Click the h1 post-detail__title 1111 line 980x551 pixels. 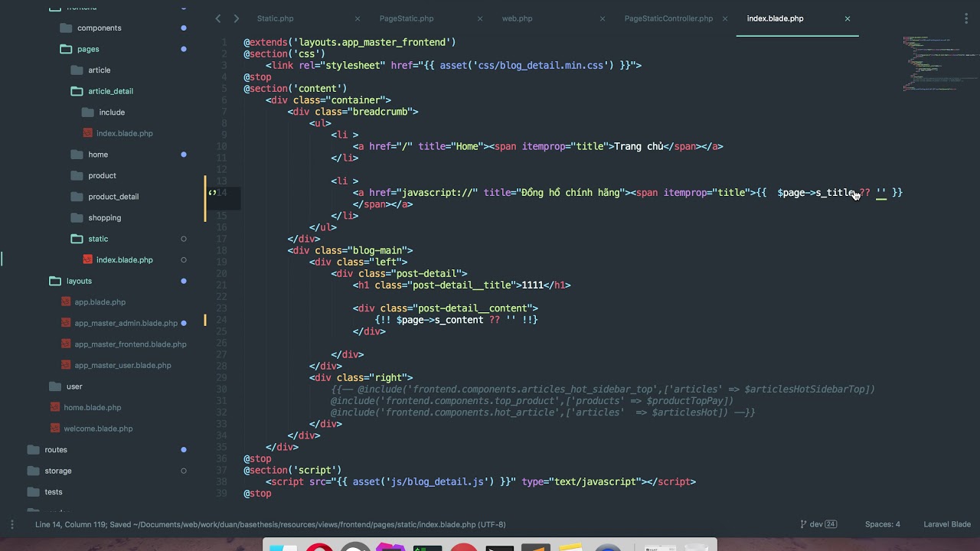[x=462, y=285]
